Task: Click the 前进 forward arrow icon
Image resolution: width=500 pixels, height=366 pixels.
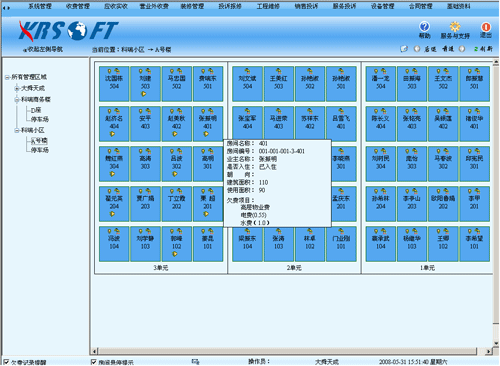Action: 462,49
